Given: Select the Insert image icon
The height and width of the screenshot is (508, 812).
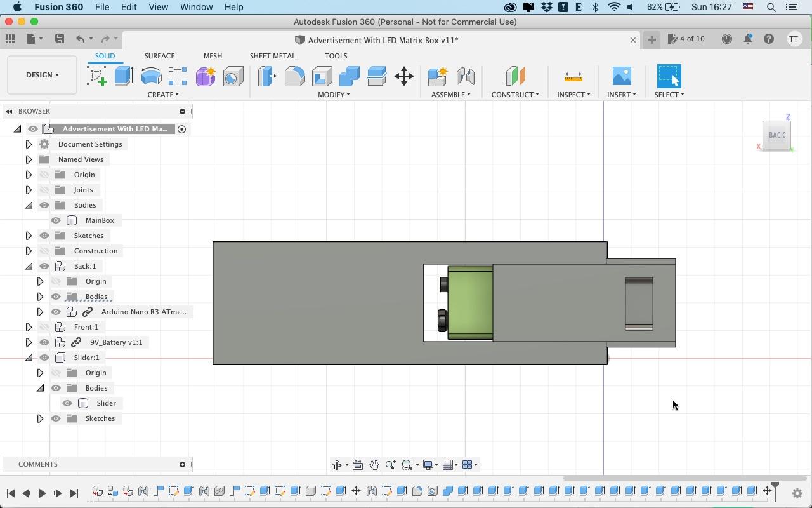Looking at the screenshot, I should point(622,76).
